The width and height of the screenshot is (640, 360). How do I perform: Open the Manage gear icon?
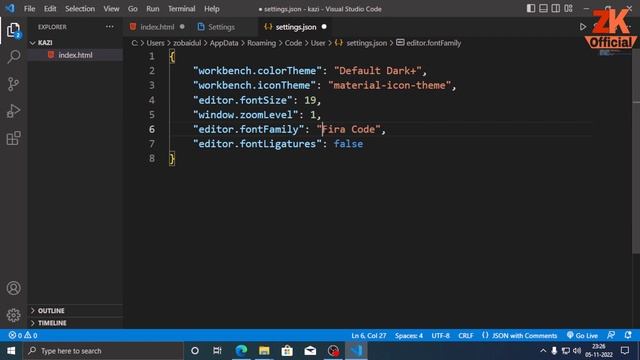(x=13, y=315)
